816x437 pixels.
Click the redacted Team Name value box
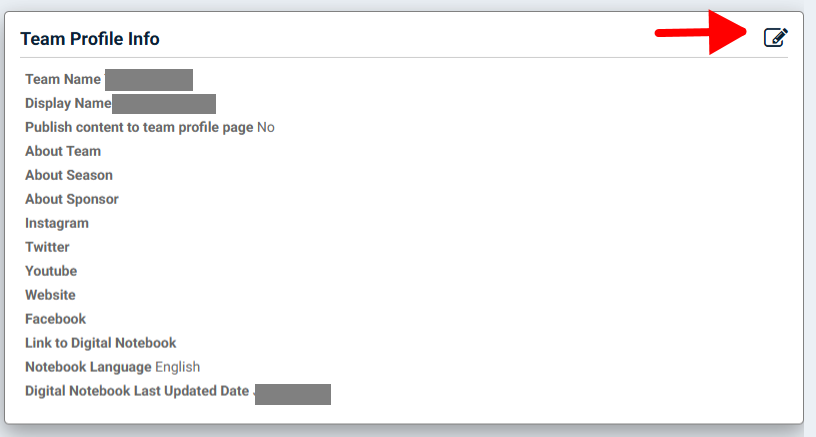click(149, 80)
